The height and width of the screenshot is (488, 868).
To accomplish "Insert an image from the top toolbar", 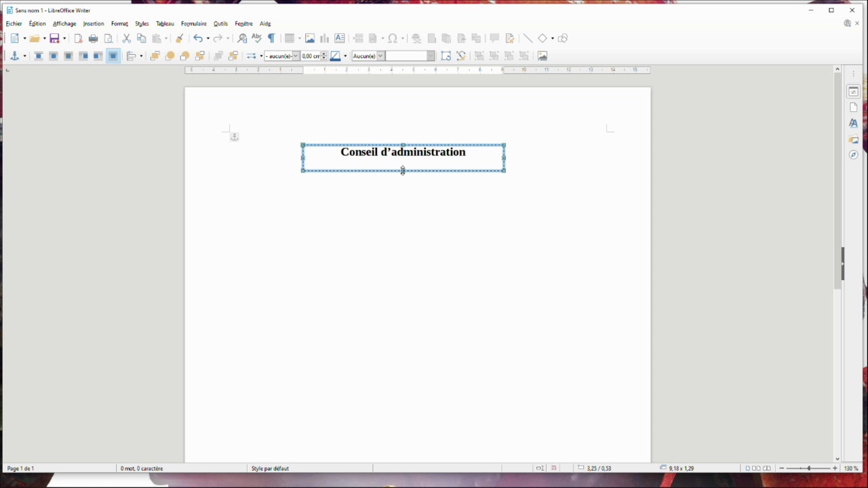I will click(310, 39).
